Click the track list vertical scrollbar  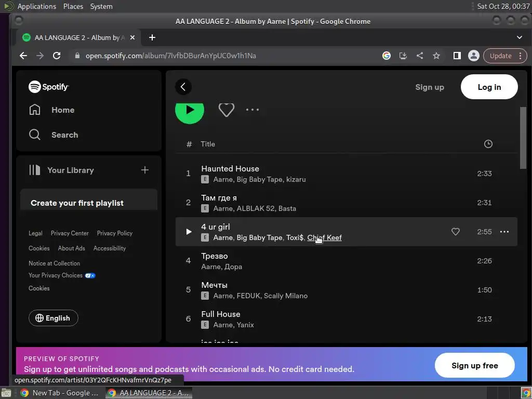[x=523, y=137]
